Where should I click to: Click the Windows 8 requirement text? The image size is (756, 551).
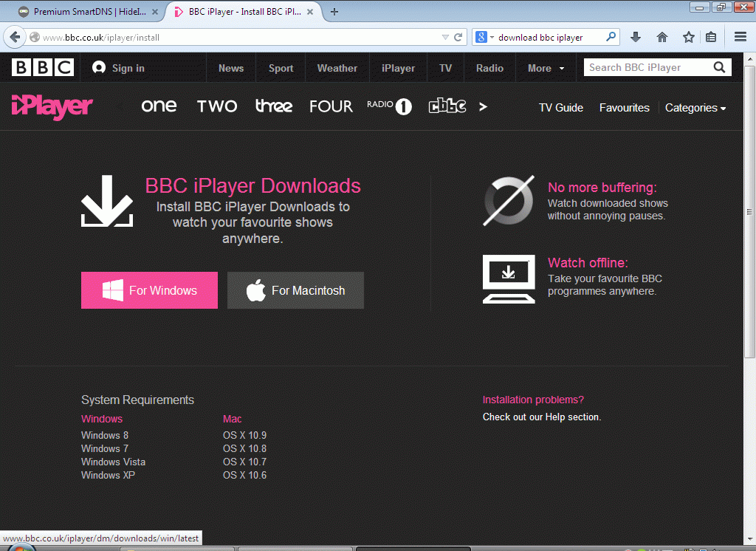[105, 435]
